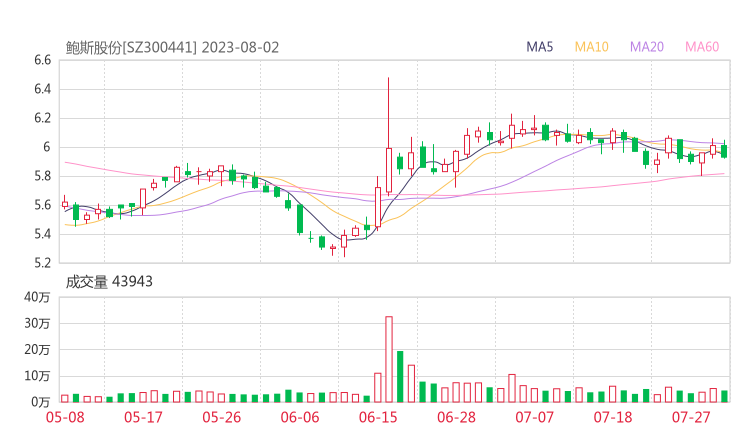Click the 5.4 price axis label
740x440 pixels.
point(42,234)
